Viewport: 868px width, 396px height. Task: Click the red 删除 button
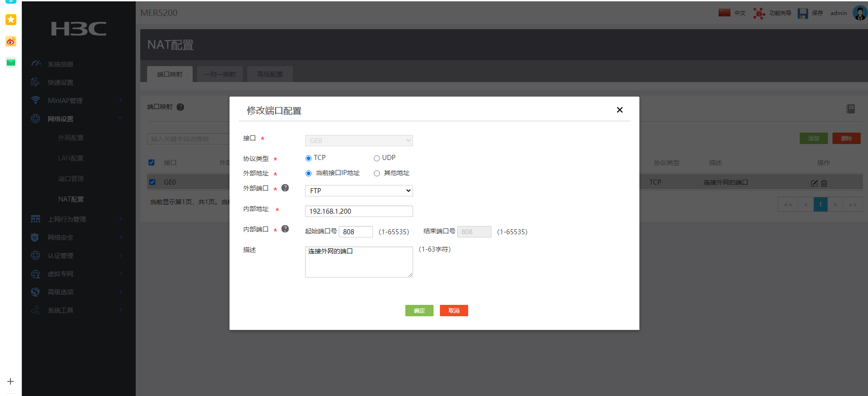(x=847, y=139)
